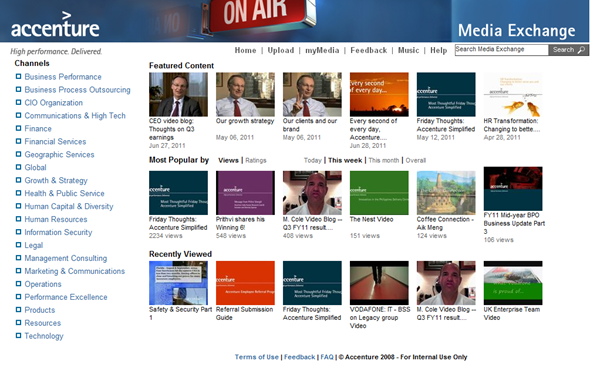Open the footer Feedback link

[x=300, y=357]
